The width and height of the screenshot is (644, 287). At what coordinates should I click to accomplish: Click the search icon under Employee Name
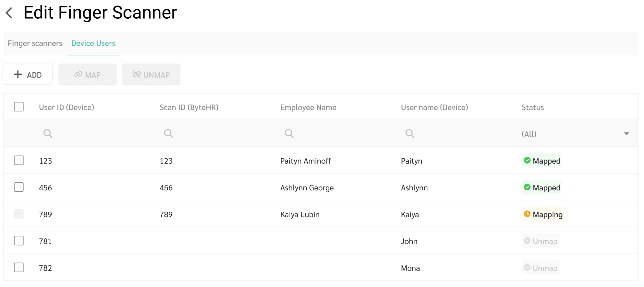289,133
